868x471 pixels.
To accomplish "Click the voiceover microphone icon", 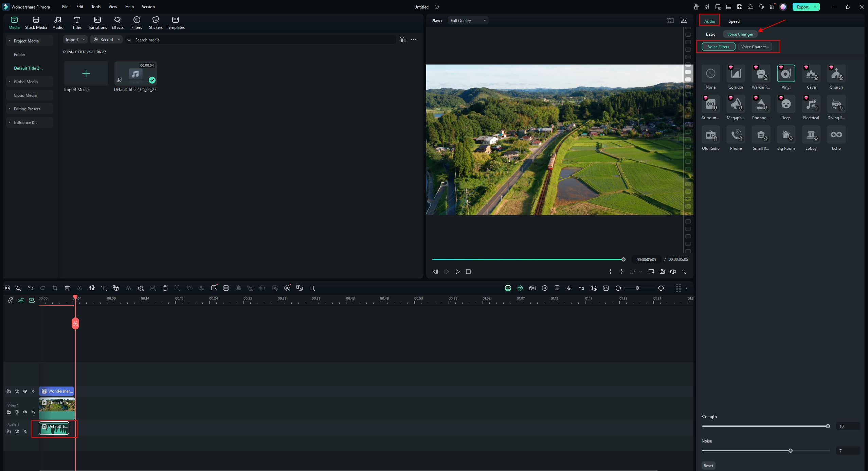I will click(x=569, y=288).
